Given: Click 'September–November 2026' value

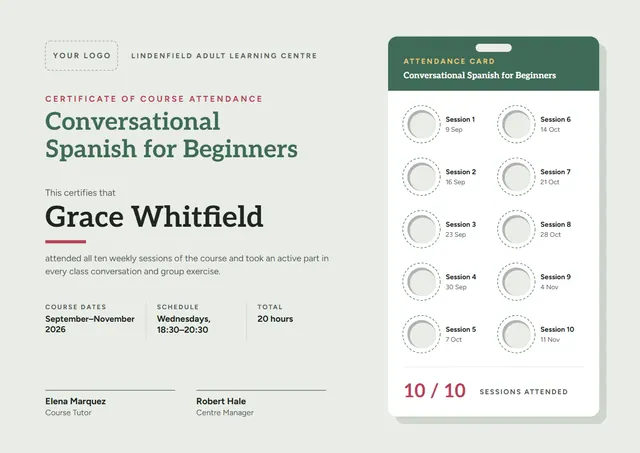Looking at the screenshot, I should tap(90, 324).
